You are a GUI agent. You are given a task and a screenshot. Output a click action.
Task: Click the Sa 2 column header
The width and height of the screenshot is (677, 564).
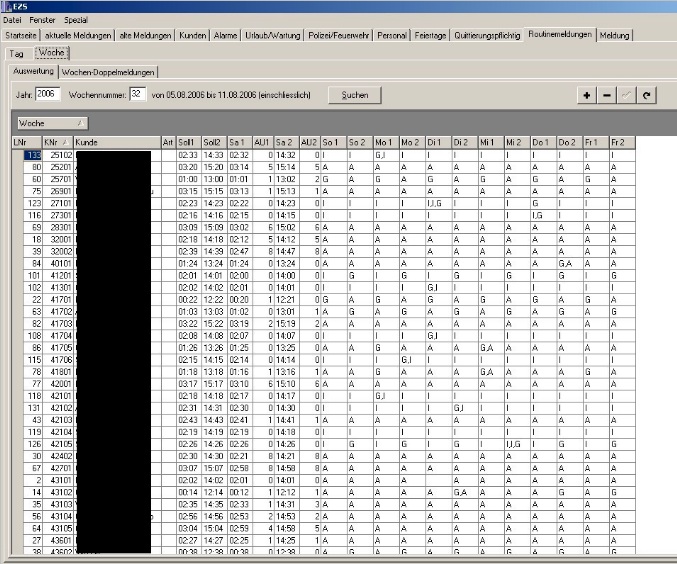tap(287, 143)
